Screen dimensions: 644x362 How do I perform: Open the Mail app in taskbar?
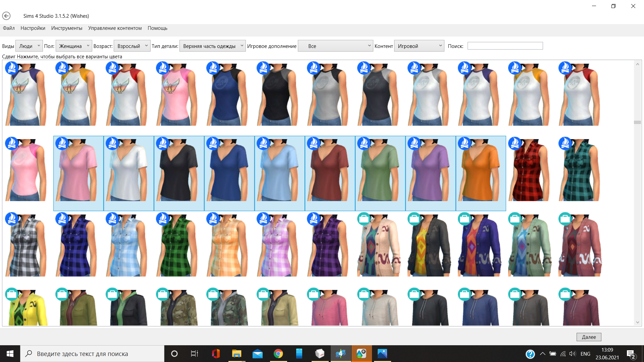coord(257,354)
